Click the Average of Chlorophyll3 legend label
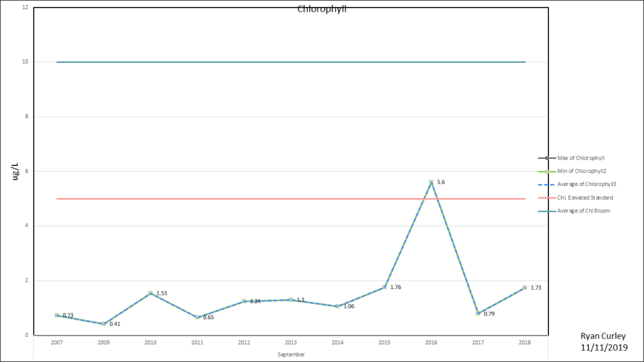This screenshot has height=362, width=644. click(x=586, y=184)
